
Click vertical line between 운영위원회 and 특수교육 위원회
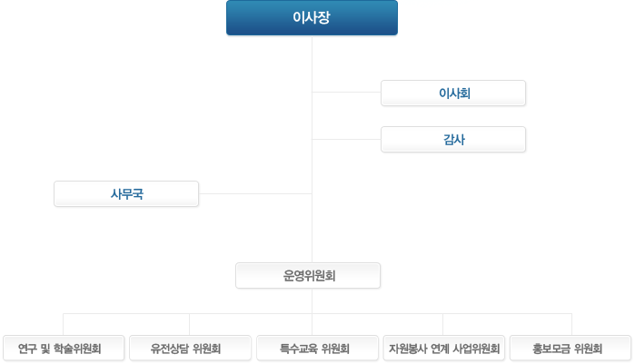(312, 312)
